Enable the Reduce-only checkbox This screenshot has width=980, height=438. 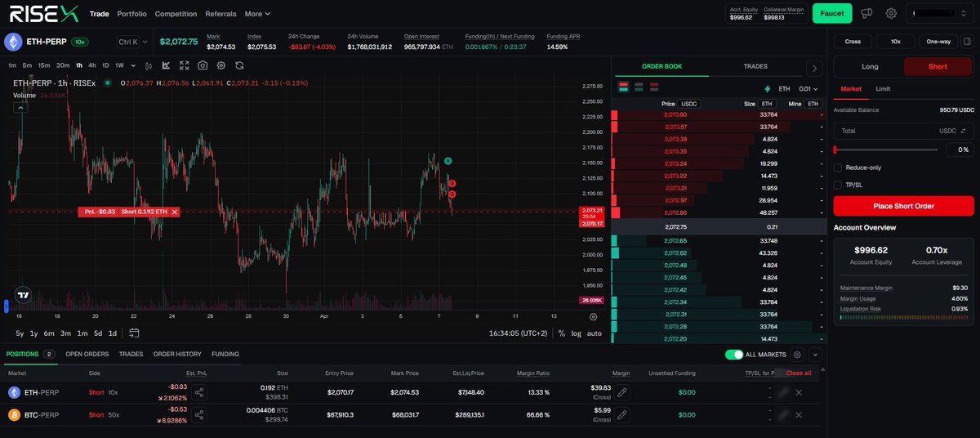(838, 168)
